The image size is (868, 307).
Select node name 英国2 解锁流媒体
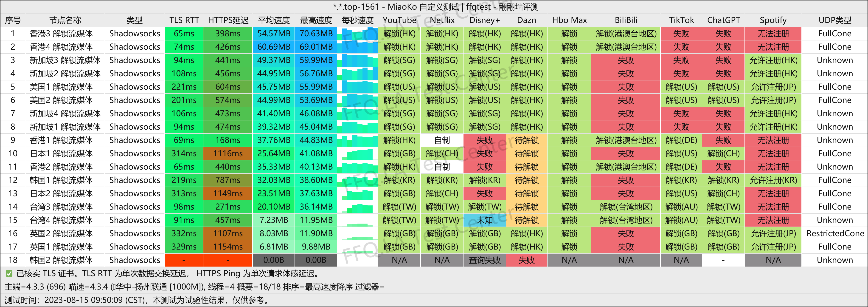pyautogui.click(x=61, y=233)
